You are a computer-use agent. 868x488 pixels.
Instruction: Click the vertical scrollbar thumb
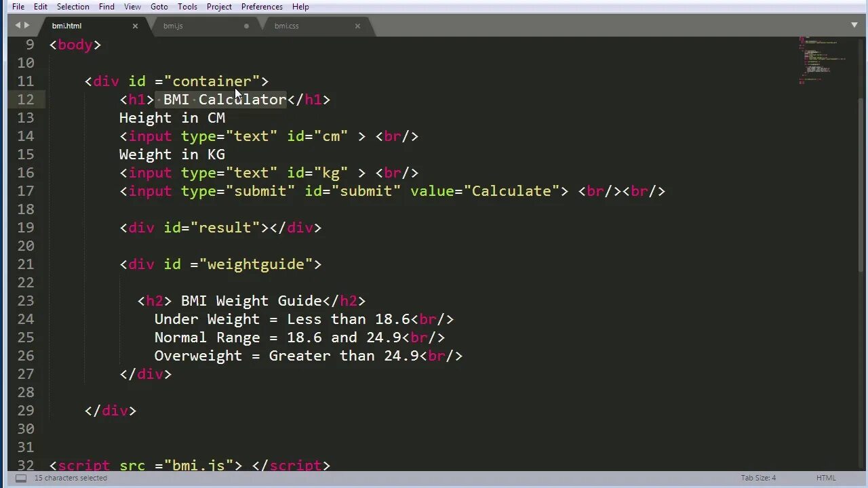point(862,184)
